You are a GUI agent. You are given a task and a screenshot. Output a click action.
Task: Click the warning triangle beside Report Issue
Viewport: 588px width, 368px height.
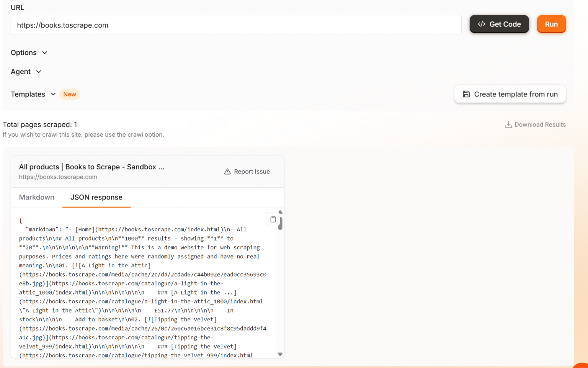pos(228,171)
